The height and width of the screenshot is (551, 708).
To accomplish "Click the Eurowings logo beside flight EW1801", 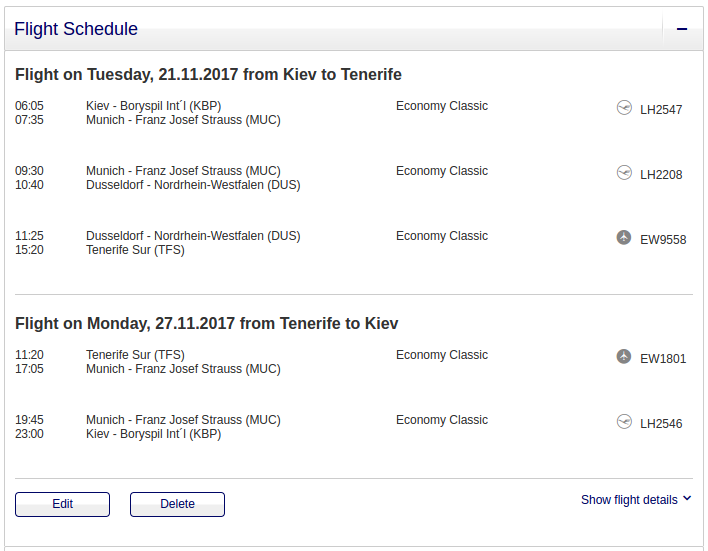I will coord(624,357).
